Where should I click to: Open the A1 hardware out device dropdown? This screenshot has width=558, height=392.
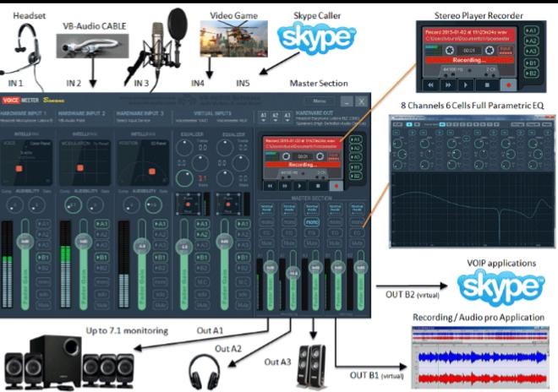263,117
